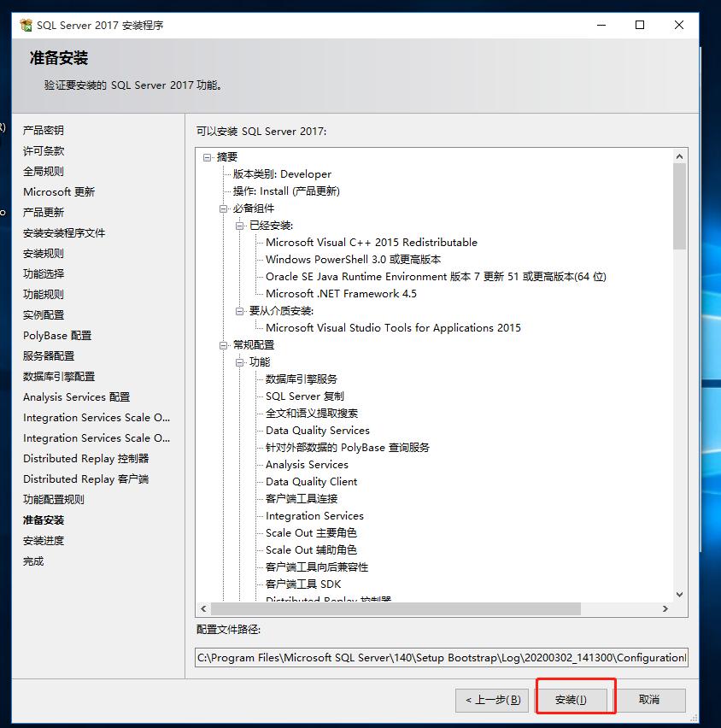This screenshot has width=721, height=728.
Task: Click the scroll down arrow in summary tree
Action: (679, 595)
